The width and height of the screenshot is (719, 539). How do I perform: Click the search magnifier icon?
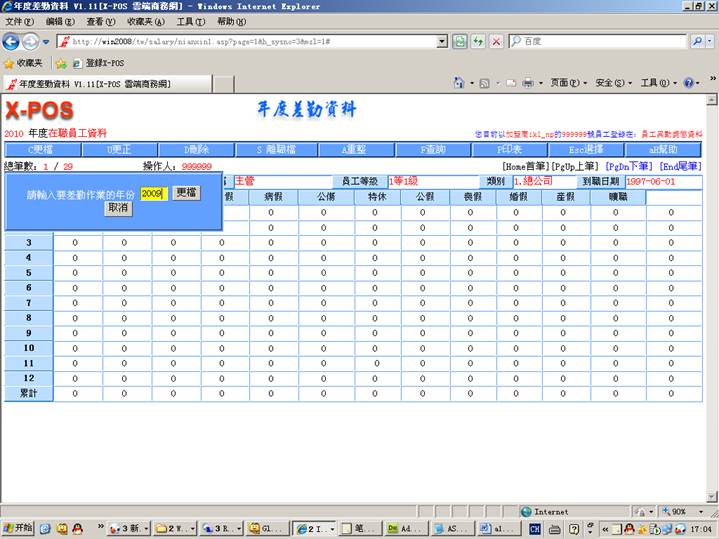pyautogui.click(x=697, y=41)
